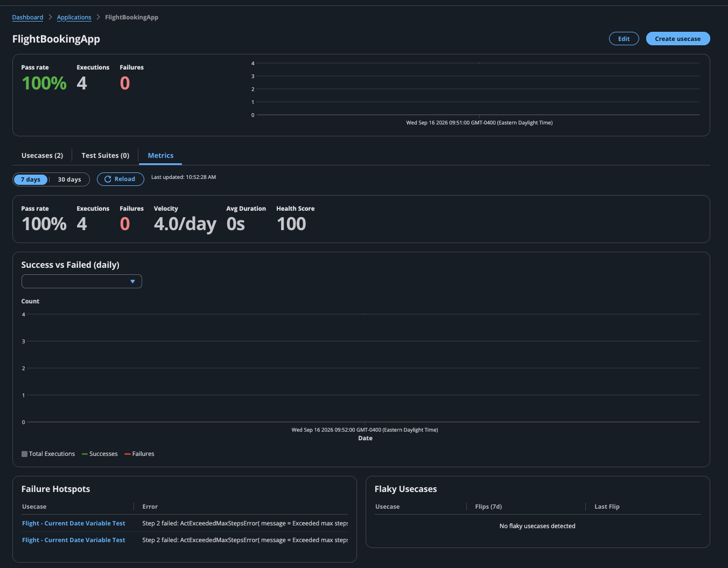Screen dimensions: 728x568
Task: Toggle the Failures legend entry
Action: pyautogui.click(x=139, y=454)
